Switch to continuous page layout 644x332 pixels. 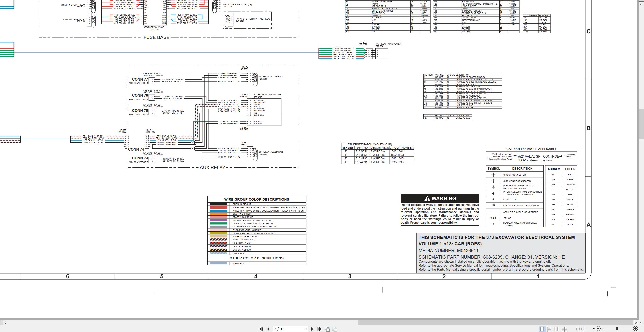click(549, 329)
